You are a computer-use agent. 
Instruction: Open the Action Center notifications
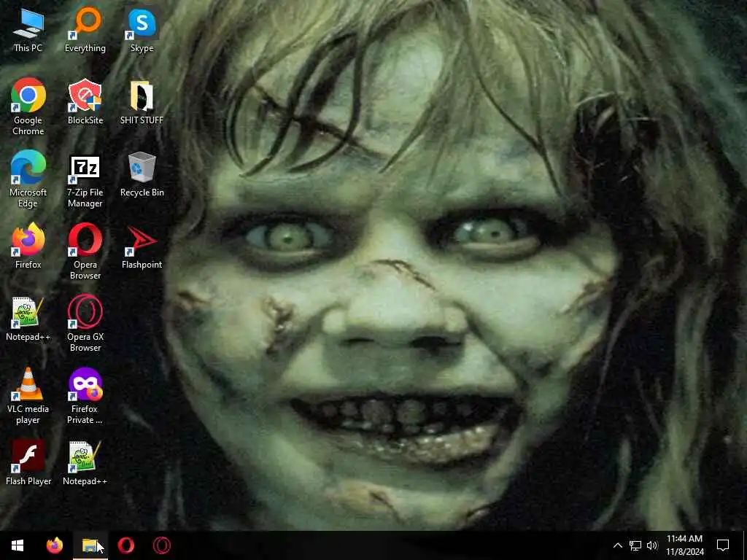(723, 545)
